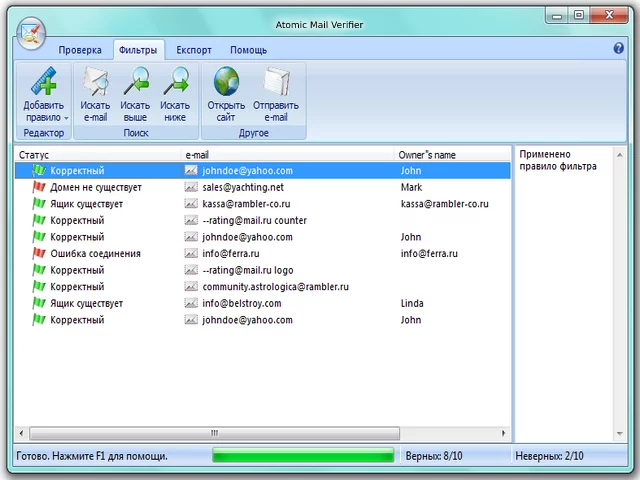Switch to the Проверка tab
640x480 pixels.
80,50
